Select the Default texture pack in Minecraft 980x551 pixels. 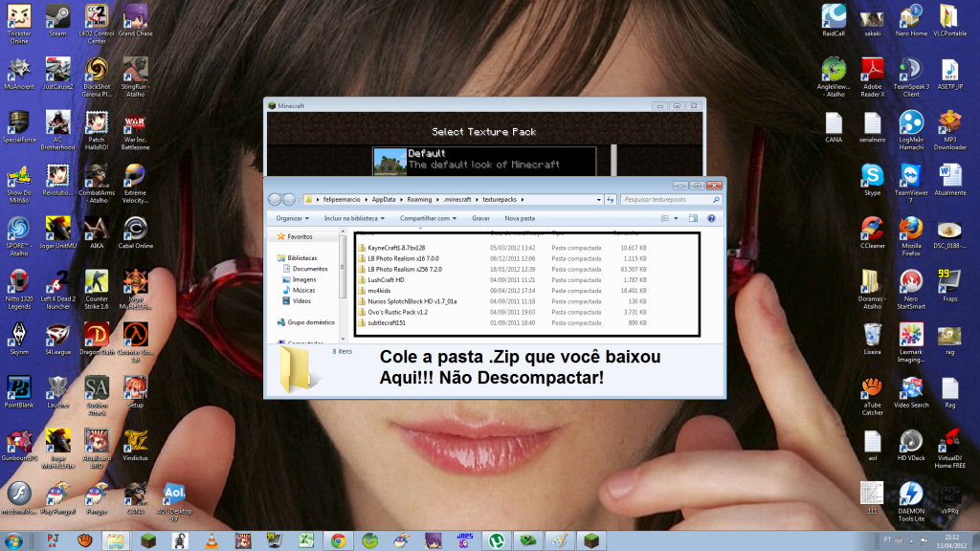click(x=483, y=159)
